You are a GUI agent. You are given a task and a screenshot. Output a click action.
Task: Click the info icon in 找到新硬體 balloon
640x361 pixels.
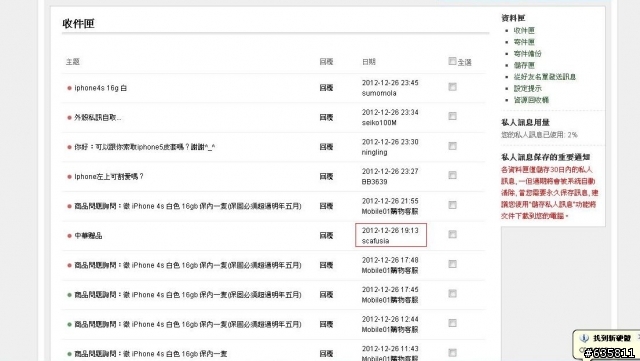[584, 338]
